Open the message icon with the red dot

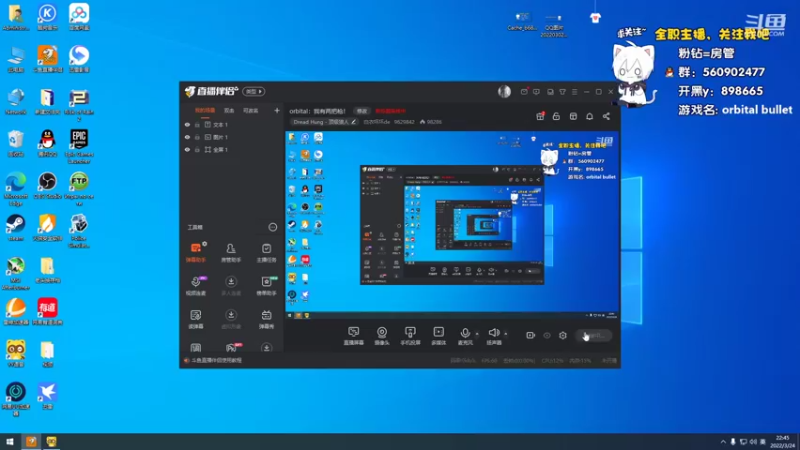(524, 91)
